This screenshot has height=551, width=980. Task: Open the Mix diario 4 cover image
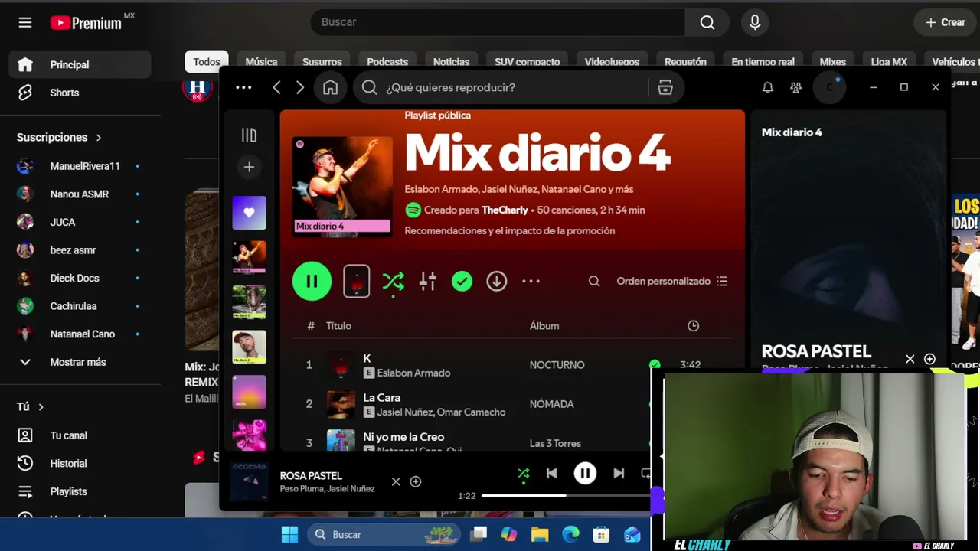coord(342,185)
